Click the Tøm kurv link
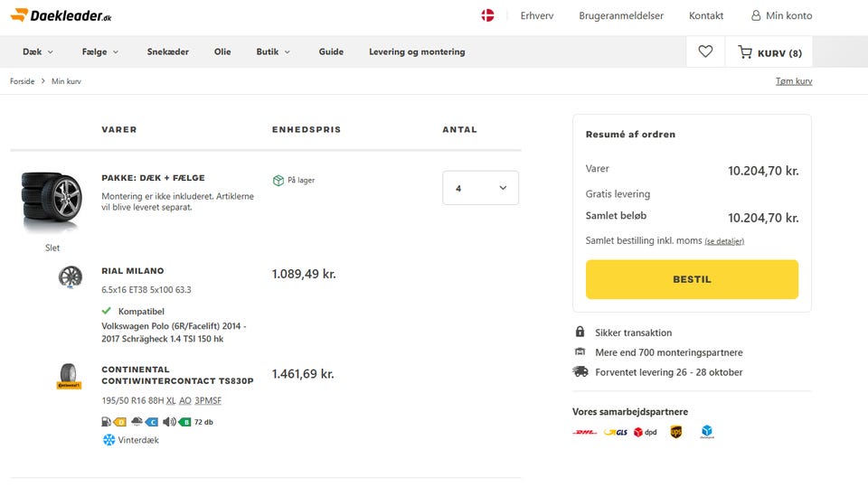Image resolution: width=868 pixels, height=487 pixels. point(794,80)
